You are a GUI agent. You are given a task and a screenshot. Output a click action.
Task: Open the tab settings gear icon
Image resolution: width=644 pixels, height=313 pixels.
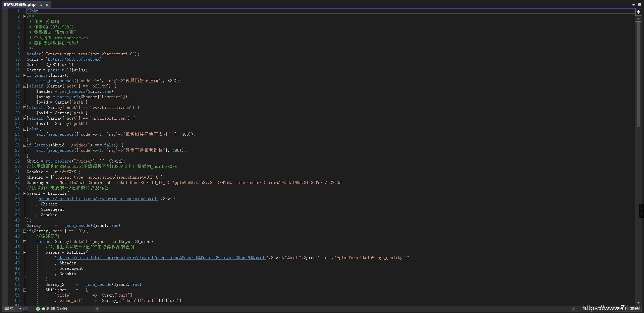click(639, 5)
